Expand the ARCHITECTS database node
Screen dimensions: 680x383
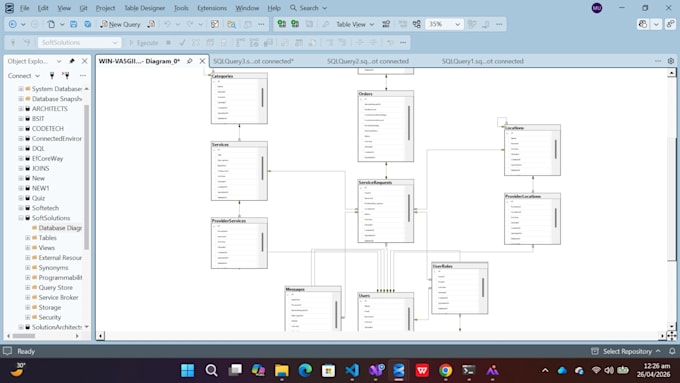(20, 108)
